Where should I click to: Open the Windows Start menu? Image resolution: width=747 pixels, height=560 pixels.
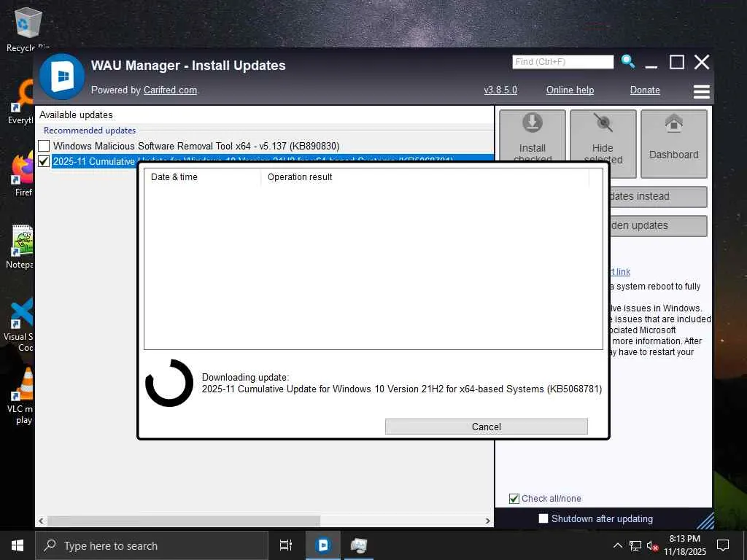point(18,545)
